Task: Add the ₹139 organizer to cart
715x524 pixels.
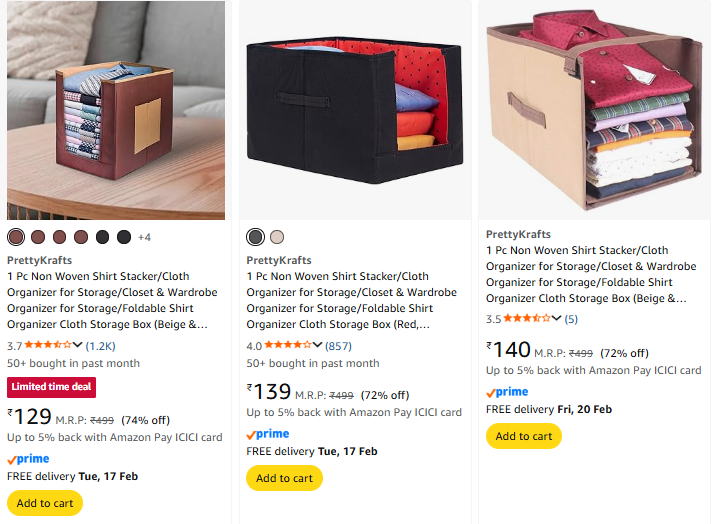Action: pos(284,478)
